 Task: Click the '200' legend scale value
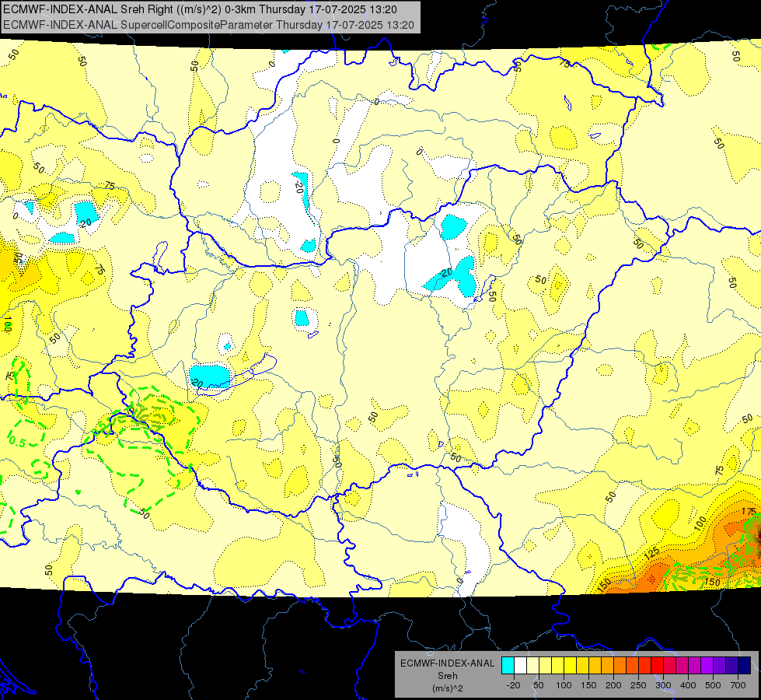click(x=613, y=685)
